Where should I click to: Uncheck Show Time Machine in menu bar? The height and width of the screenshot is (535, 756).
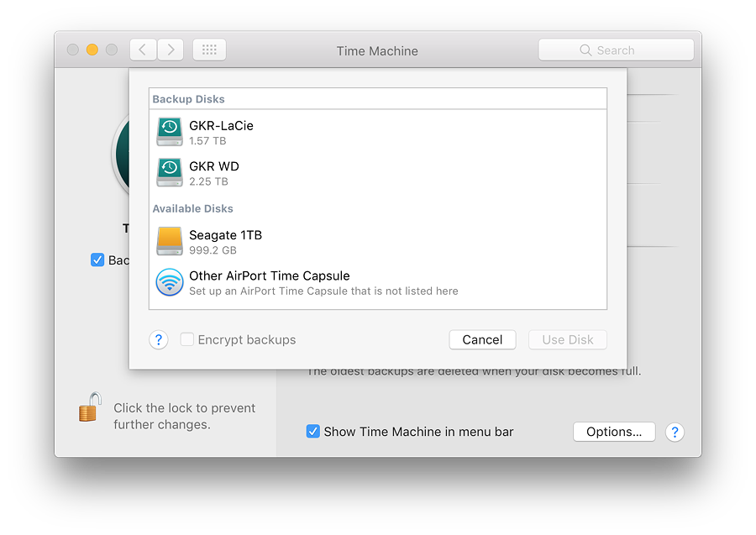(313, 431)
